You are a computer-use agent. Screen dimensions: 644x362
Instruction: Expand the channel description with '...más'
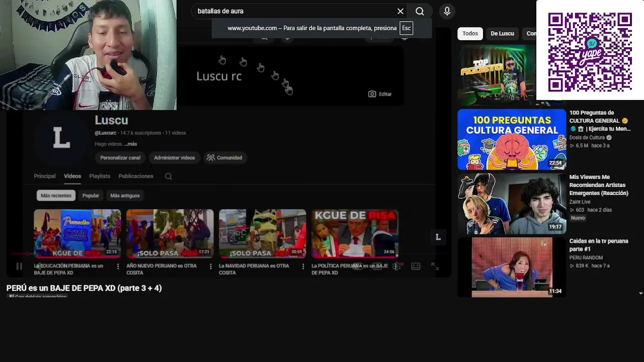[131, 144]
